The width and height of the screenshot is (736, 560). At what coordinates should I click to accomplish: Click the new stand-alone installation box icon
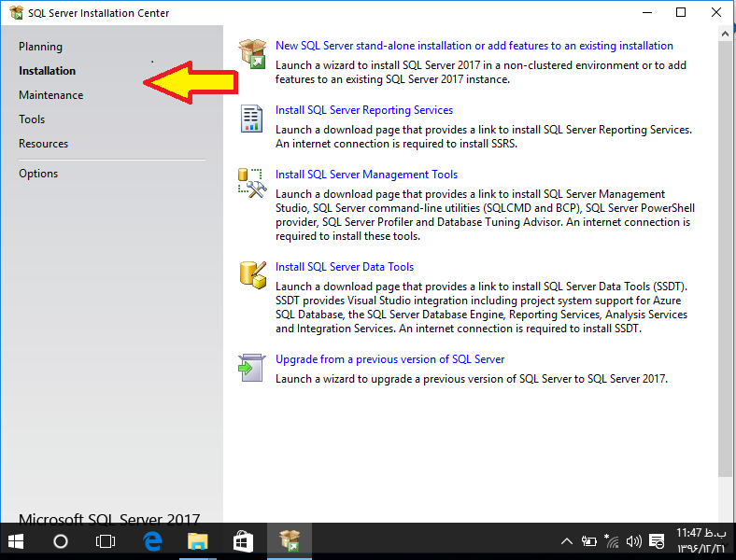pyautogui.click(x=252, y=54)
